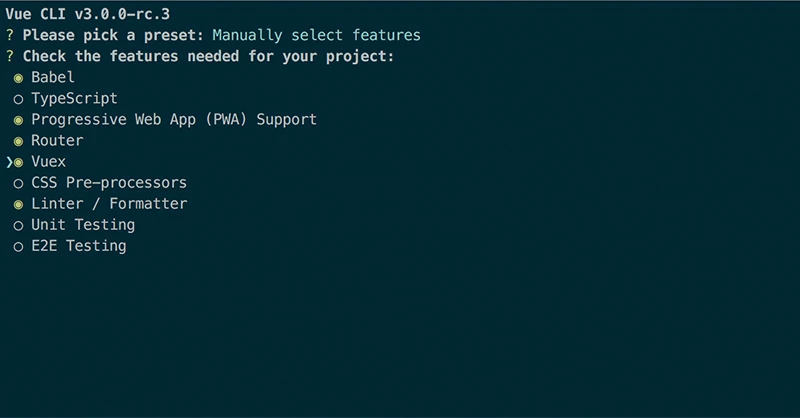800x418 pixels.
Task: Enable the TypeScript radio circle
Action: click(x=18, y=99)
